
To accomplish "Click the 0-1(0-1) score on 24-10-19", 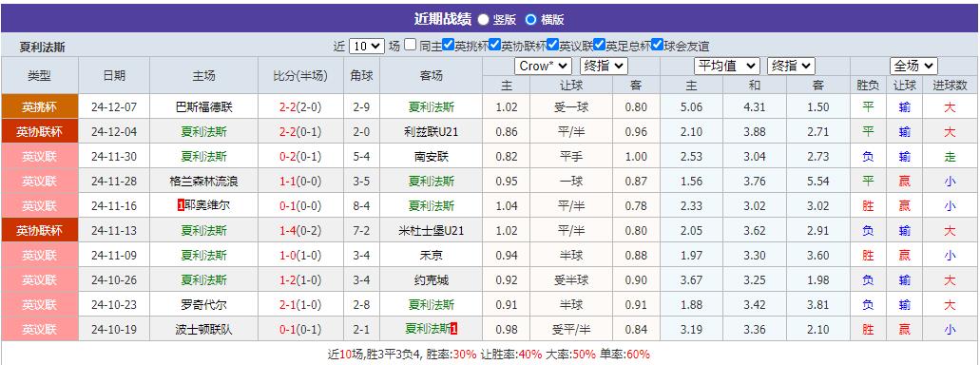I will (x=300, y=330).
